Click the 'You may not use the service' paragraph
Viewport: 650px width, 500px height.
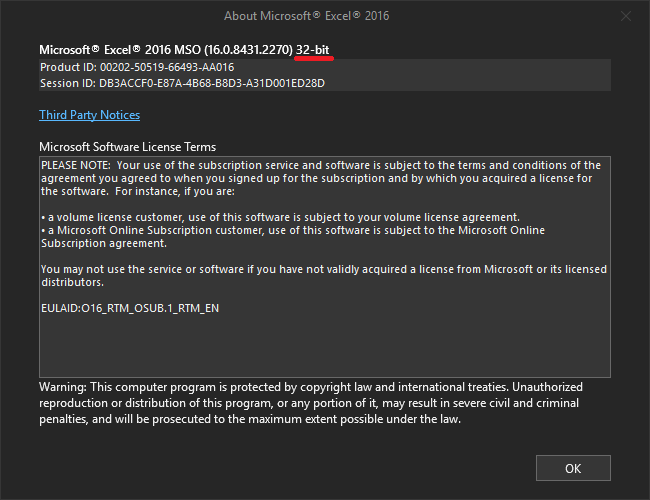(x=324, y=276)
